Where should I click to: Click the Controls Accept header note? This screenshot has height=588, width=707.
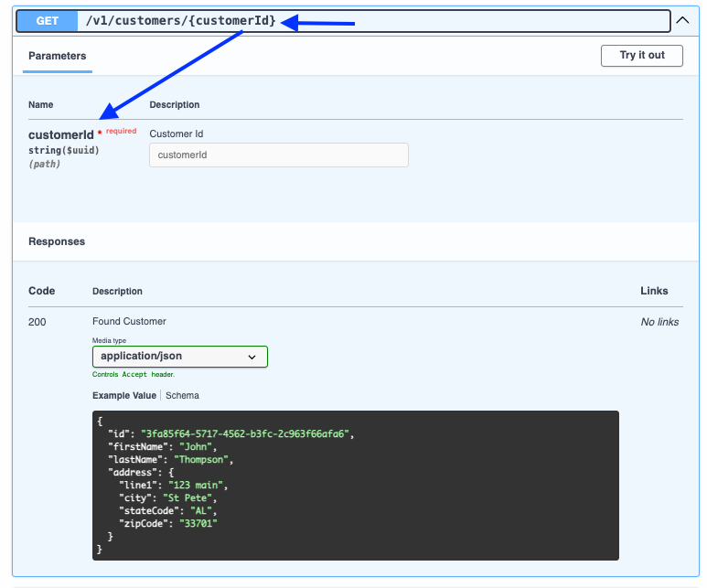[x=134, y=375]
